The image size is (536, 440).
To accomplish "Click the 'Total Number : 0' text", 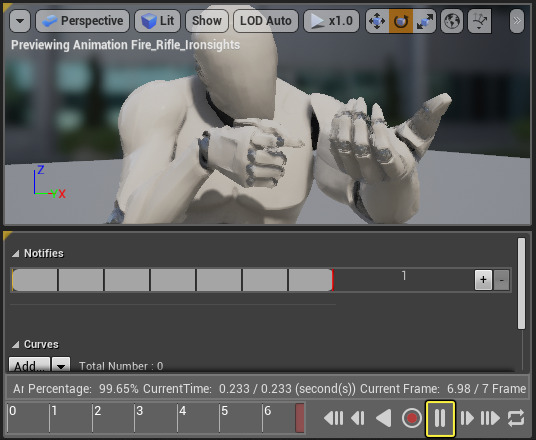I will pyautogui.click(x=121, y=366).
